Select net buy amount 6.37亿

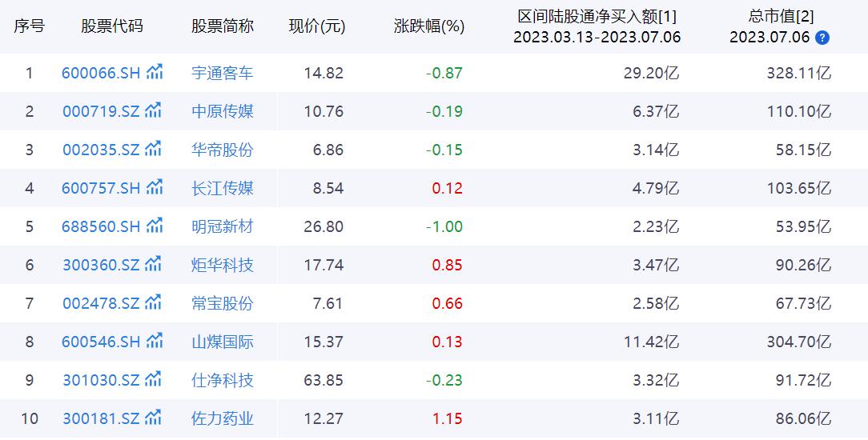656,112
